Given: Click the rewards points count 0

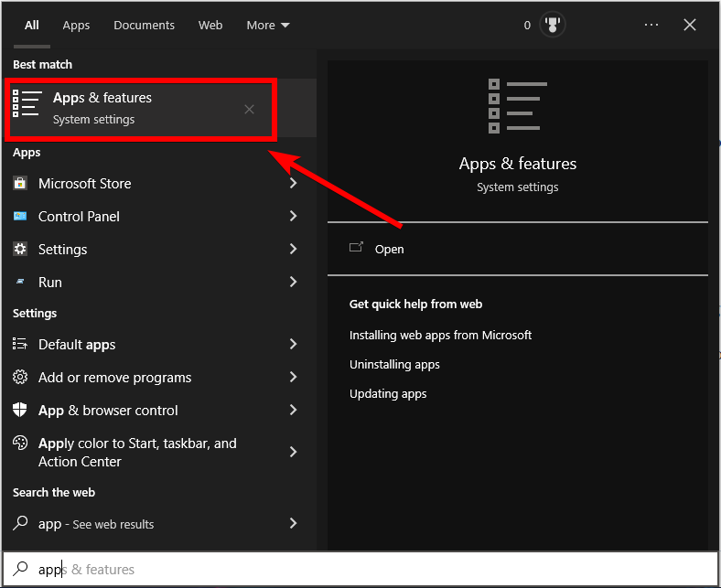Looking at the screenshot, I should (x=527, y=25).
